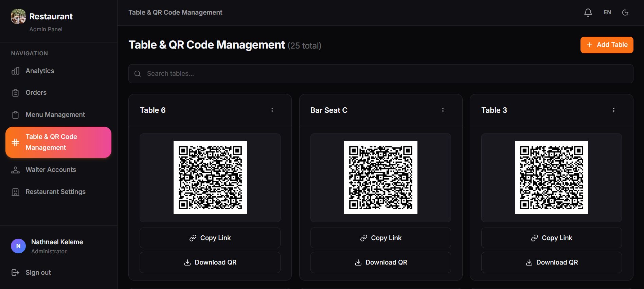Image resolution: width=644 pixels, height=289 pixels.
Task: Download the QR for Table 3
Action: (552, 262)
